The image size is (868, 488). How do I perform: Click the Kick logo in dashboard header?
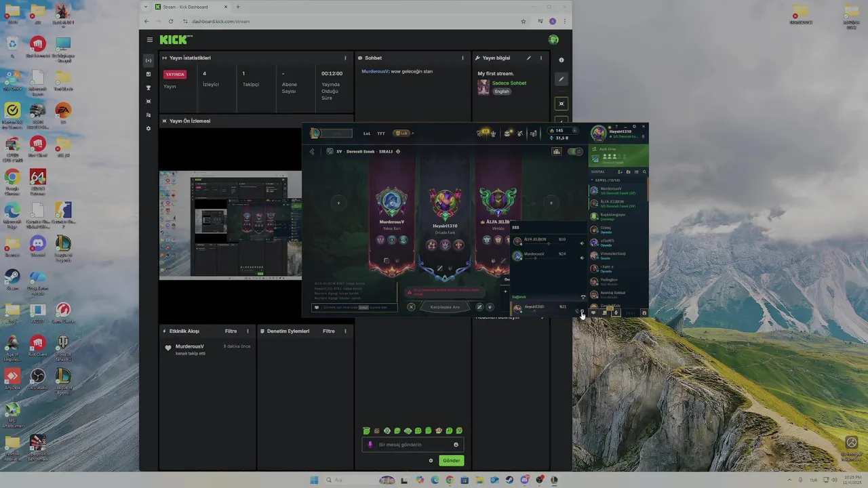(x=176, y=40)
